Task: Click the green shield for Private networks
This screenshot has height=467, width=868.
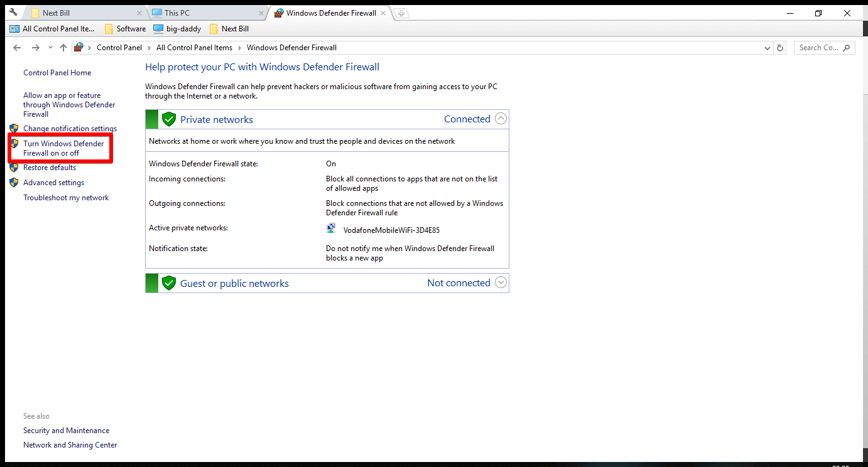Action: [x=169, y=119]
